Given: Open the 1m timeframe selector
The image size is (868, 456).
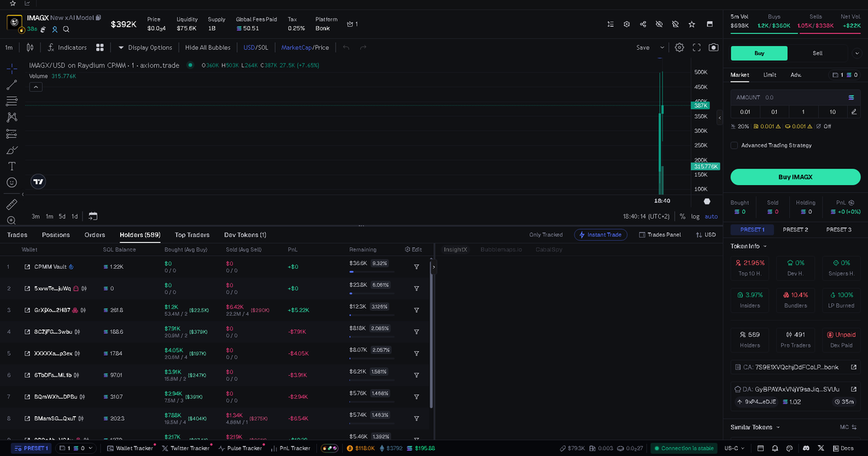Looking at the screenshot, I should pyautogui.click(x=9, y=48).
